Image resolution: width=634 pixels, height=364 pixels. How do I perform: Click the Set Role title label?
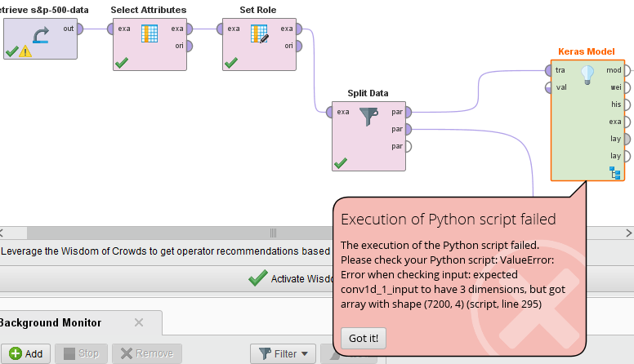click(x=258, y=10)
